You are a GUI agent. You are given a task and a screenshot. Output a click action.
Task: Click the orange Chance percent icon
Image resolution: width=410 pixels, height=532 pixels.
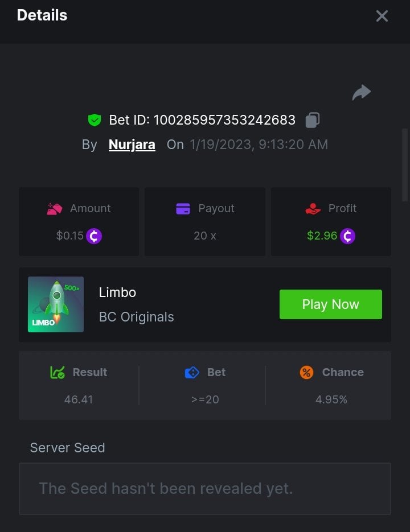306,373
